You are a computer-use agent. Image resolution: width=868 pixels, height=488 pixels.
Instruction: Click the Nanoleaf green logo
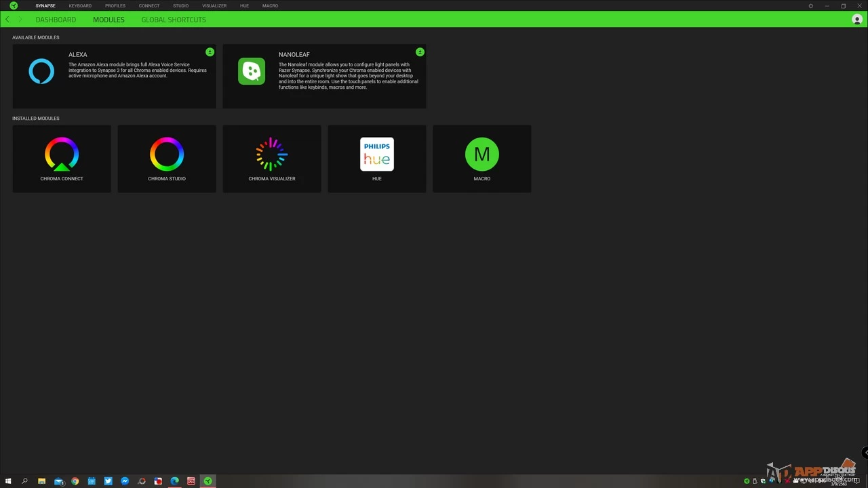pyautogui.click(x=252, y=71)
